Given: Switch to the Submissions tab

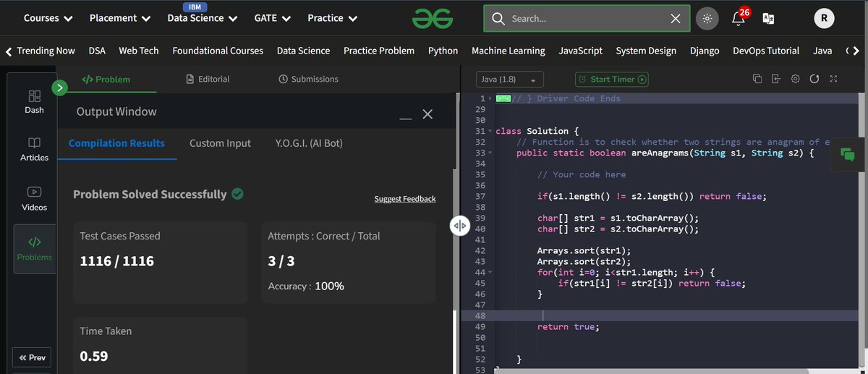Looking at the screenshot, I should click(308, 79).
